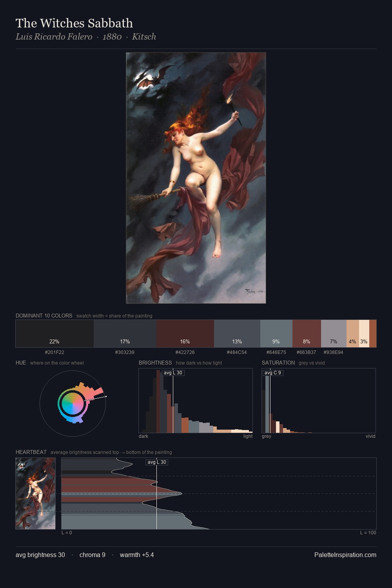The width and height of the screenshot is (392, 588).
Task: Click the 'avg L 30' label in Heartbeat chart
Action: coord(157,462)
